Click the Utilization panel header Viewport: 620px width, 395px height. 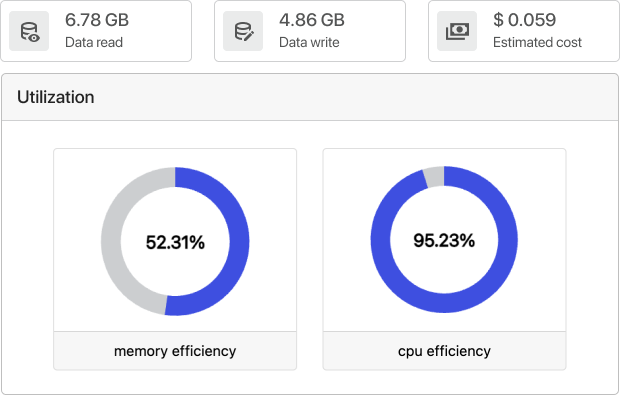coord(310,97)
